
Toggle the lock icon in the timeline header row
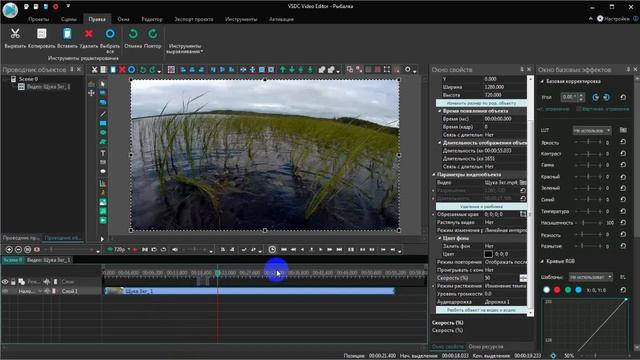[x=13, y=282]
